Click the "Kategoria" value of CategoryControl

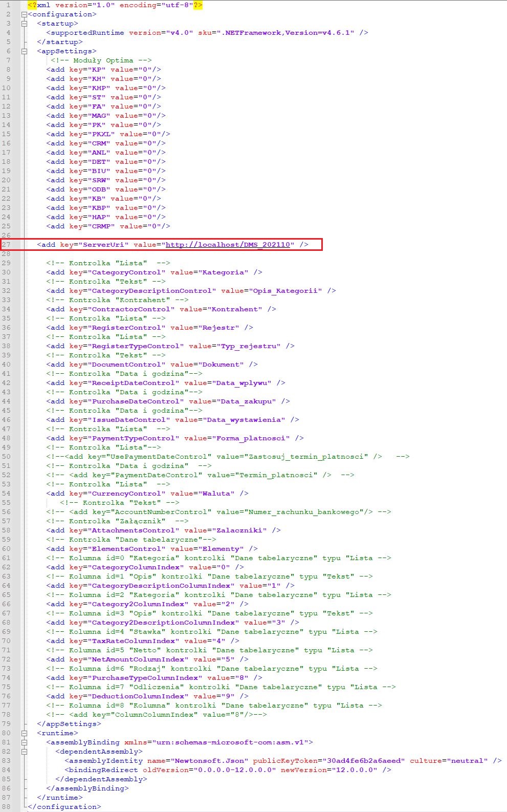[x=224, y=272]
